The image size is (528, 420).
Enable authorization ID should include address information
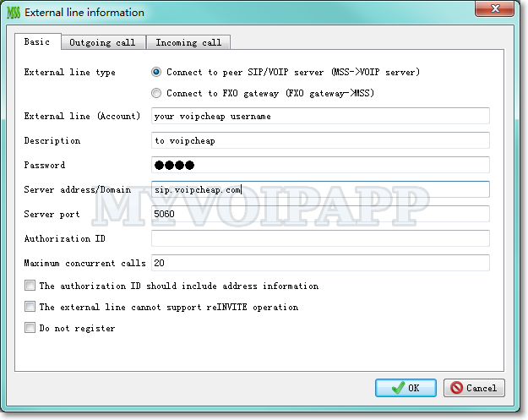click(x=30, y=286)
